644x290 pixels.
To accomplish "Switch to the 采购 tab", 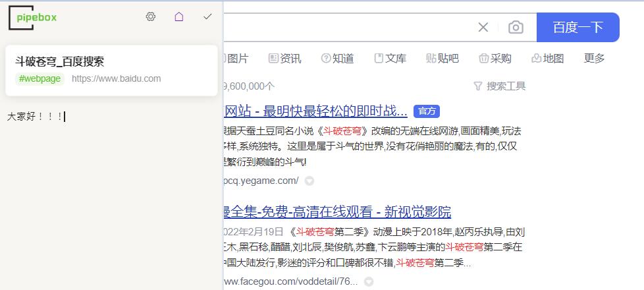I will point(495,59).
